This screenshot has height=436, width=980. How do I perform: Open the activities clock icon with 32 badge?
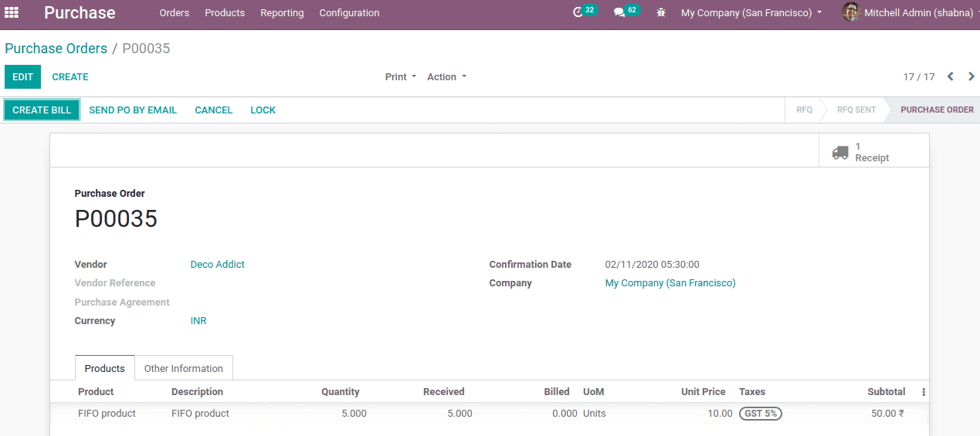(x=585, y=12)
